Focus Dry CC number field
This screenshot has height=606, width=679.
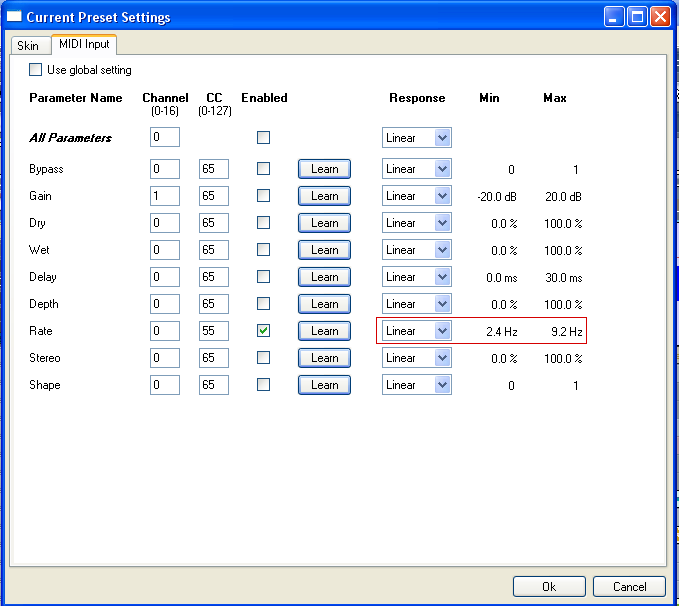coord(214,223)
